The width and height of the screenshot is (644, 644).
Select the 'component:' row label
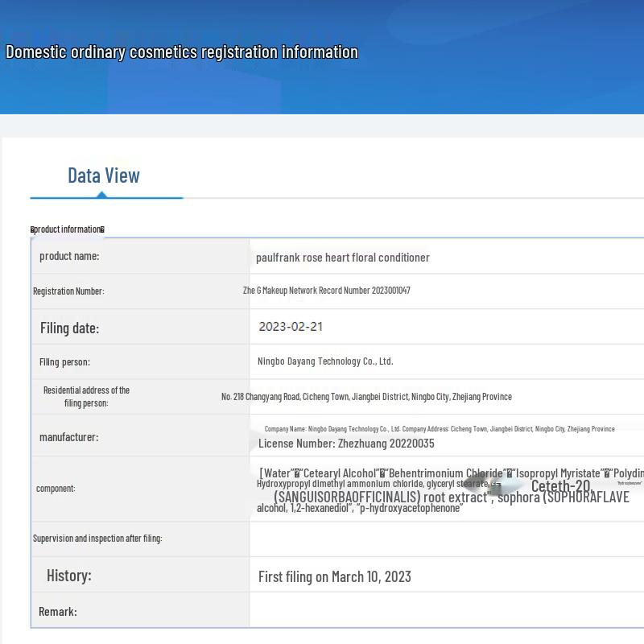point(56,489)
